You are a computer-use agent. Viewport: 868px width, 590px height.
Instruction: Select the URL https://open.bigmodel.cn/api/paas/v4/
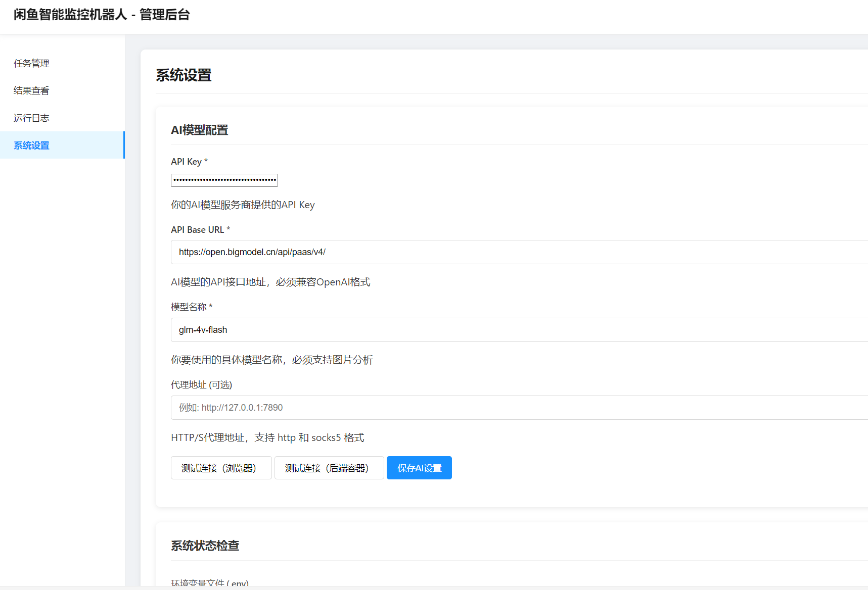coord(252,252)
